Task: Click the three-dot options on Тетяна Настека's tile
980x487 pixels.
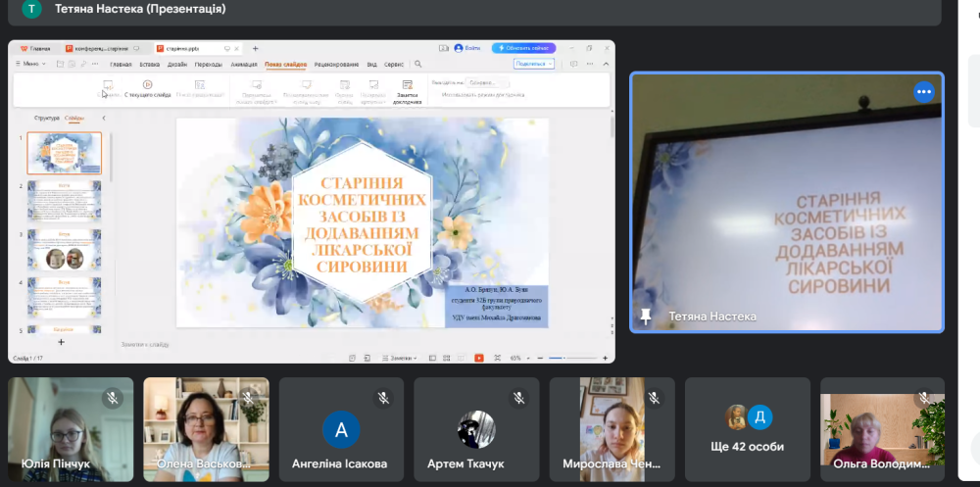Action: pyautogui.click(x=923, y=92)
